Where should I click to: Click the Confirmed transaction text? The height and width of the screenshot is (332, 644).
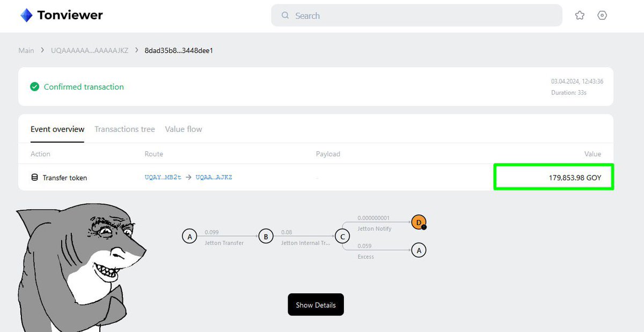[x=84, y=87]
